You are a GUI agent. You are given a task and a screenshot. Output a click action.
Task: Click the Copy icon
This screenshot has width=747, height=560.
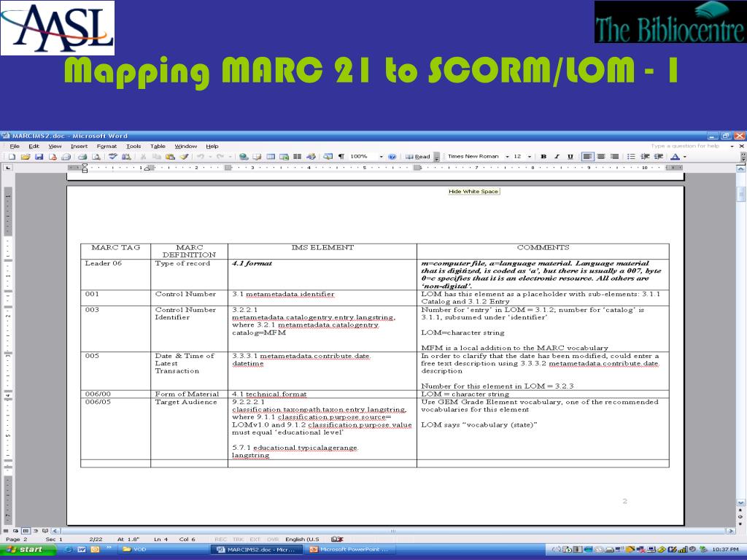point(156,157)
